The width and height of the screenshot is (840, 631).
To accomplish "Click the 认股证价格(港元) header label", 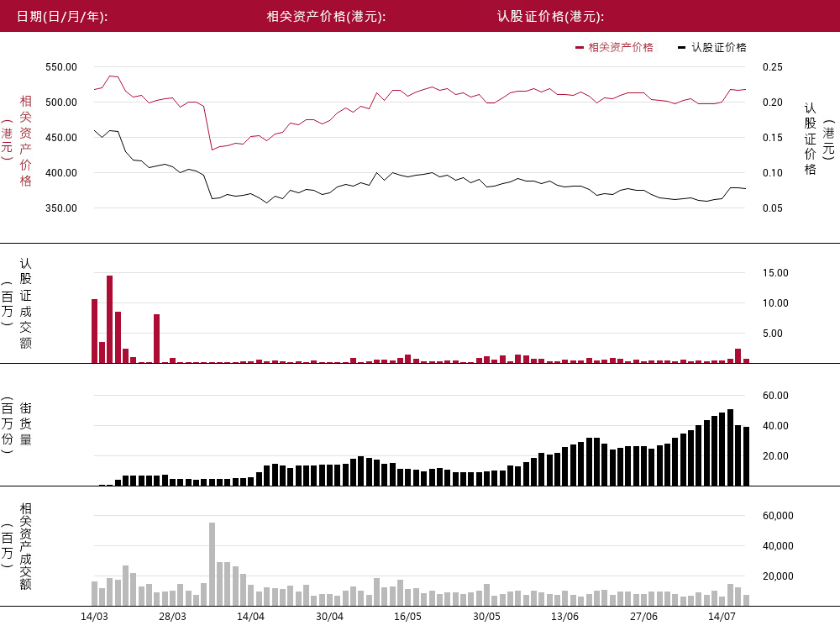I will 551,17.
